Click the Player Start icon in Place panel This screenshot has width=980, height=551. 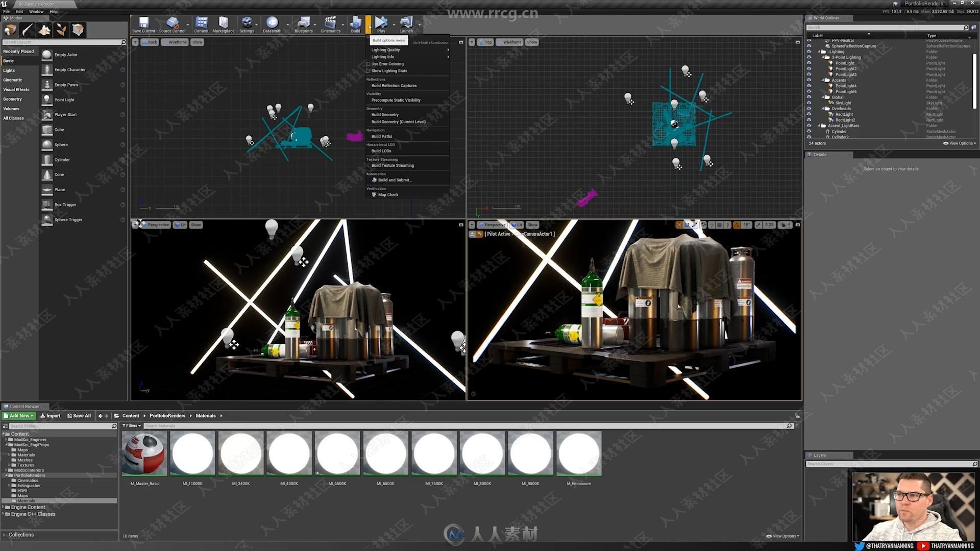(47, 115)
